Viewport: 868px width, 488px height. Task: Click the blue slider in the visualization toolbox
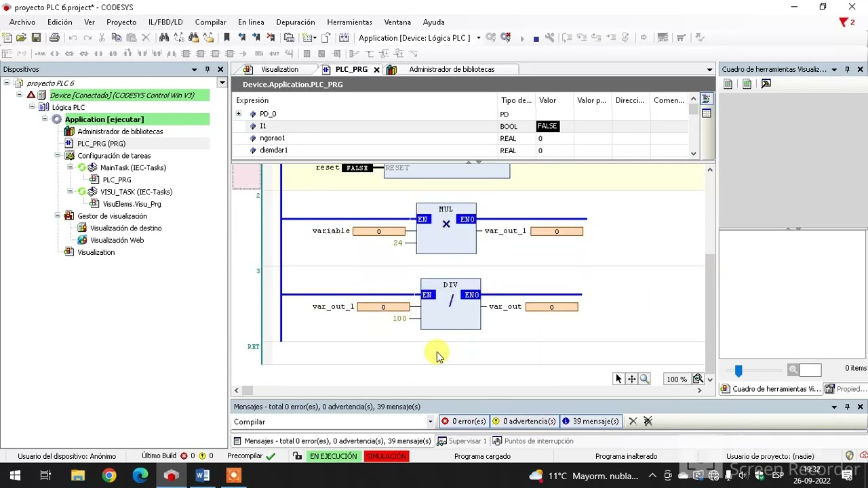738,370
